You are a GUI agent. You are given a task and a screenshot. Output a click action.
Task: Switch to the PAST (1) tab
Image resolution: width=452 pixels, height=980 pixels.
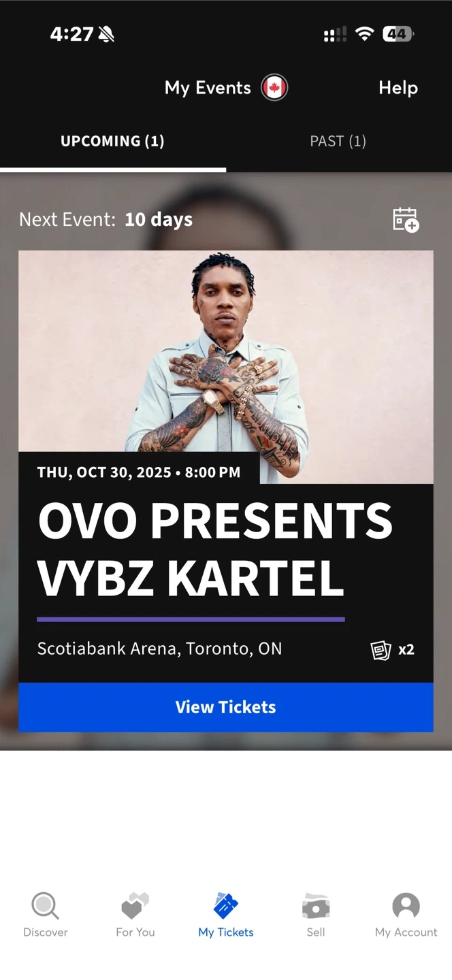(x=338, y=141)
